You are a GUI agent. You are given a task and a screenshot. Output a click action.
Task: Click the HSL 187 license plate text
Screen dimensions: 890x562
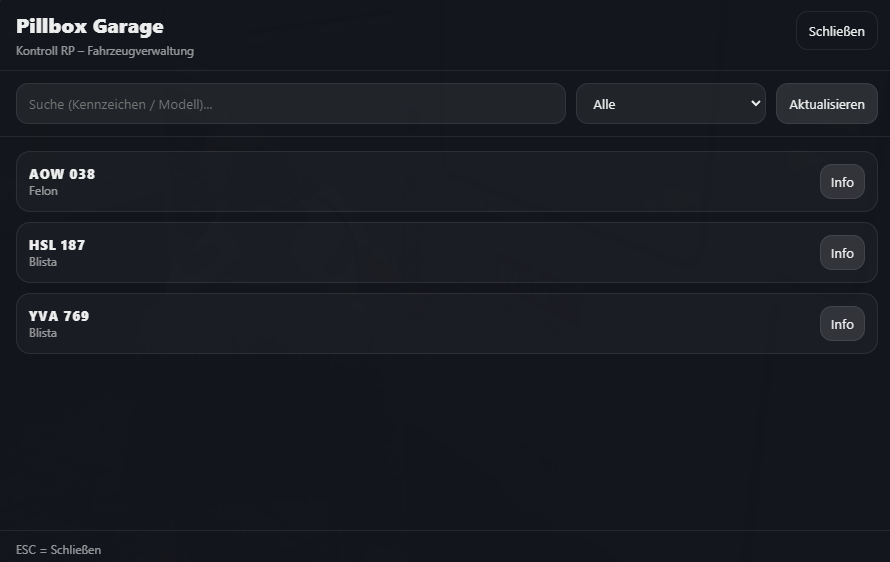[x=57, y=245]
